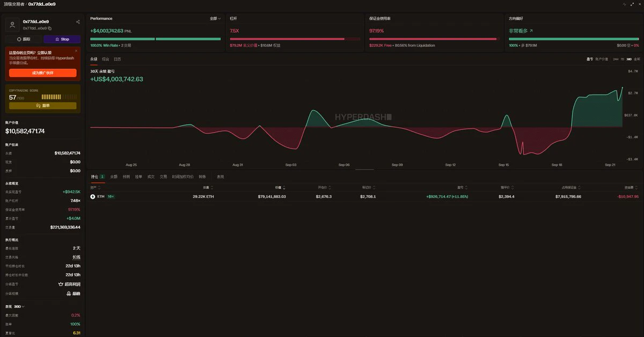644x337 pixels.
Task: Expand the 表现 30D dropdown in the sidebar
Action: 15,306
